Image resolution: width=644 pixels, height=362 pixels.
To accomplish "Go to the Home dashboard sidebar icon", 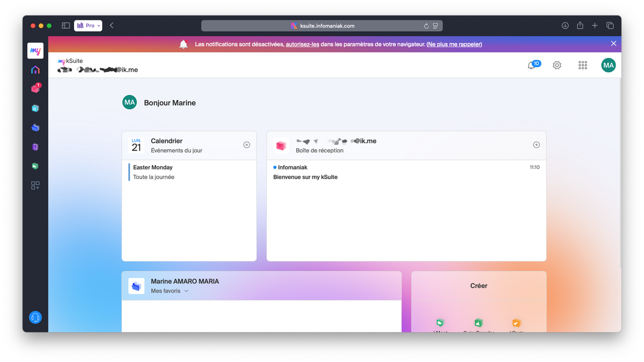I will (35, 70).
